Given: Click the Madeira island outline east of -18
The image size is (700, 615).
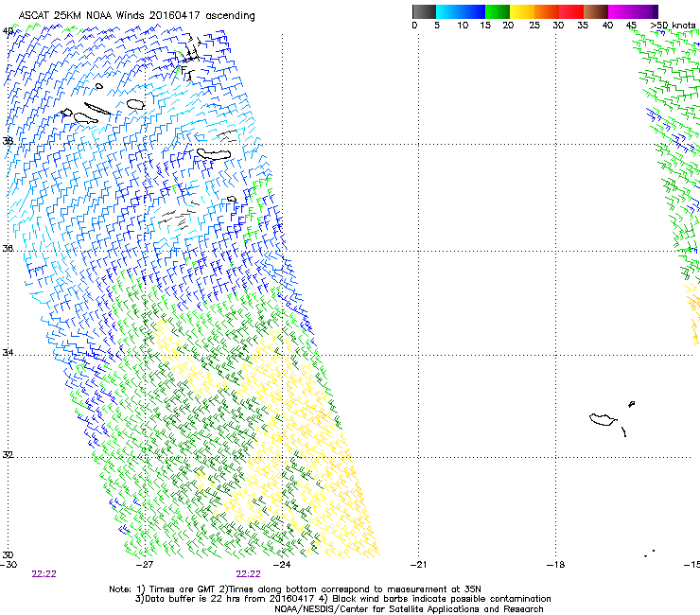Looking at the screenshot, I should click(x=603, y=420).
